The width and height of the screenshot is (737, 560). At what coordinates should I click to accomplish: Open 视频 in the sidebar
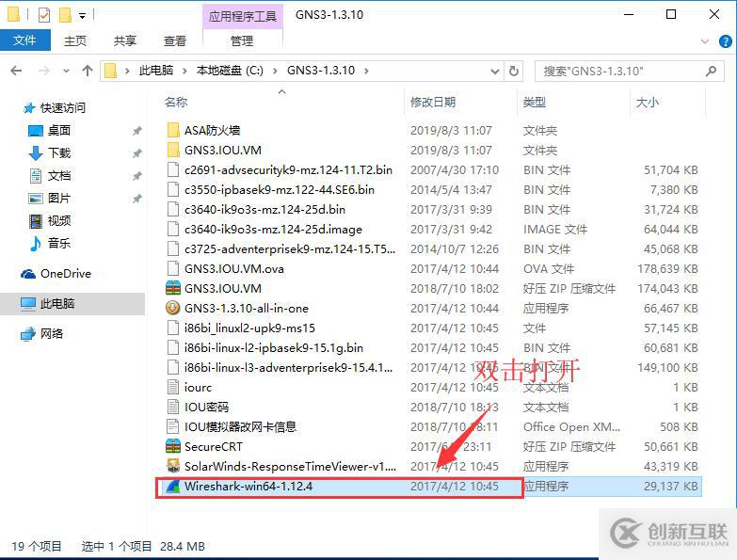point(58,220)
